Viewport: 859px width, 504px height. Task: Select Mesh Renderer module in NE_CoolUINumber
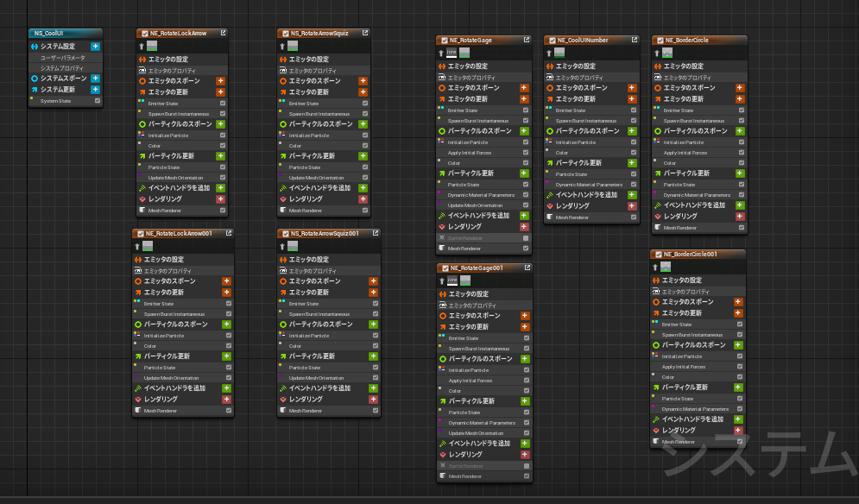pyautogui.click(x=591, y=217)
